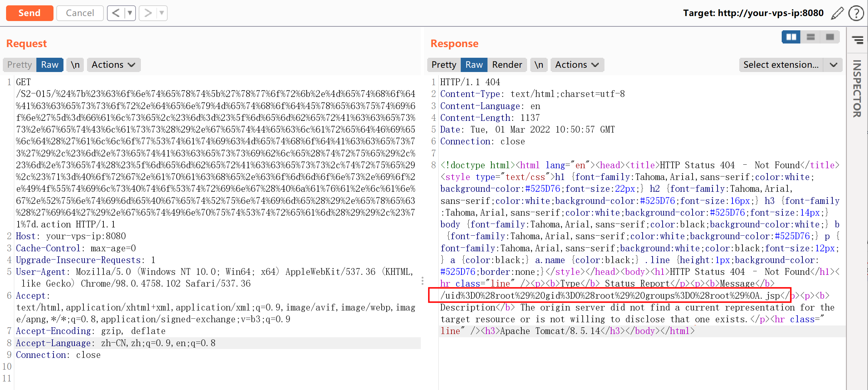Open the back history dropdown arrow
Viewport: 868px width, 390px height.
130,13
